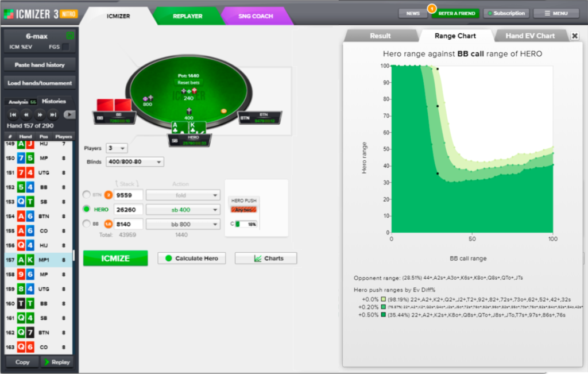The width and height of the screenshot is (588, 374).
Task: Select the Histories tab
Action: (53, 101)
